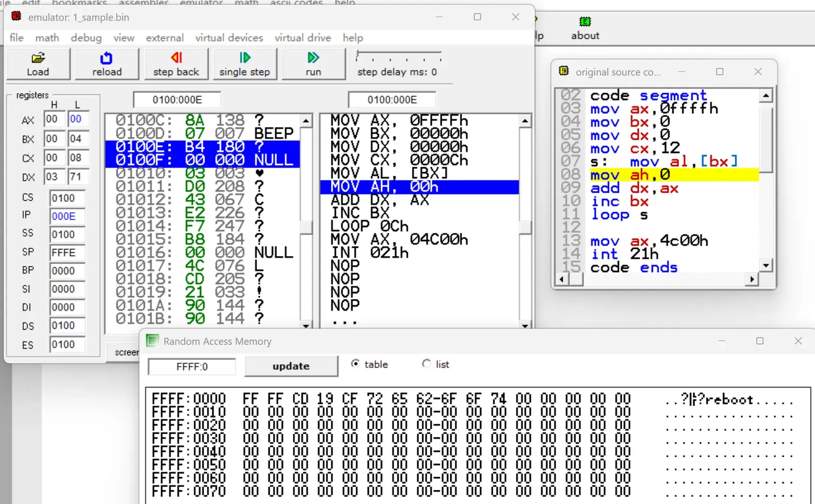
Task: Click highlighted source line 'mov ah,0'
Action: (674, 175)
